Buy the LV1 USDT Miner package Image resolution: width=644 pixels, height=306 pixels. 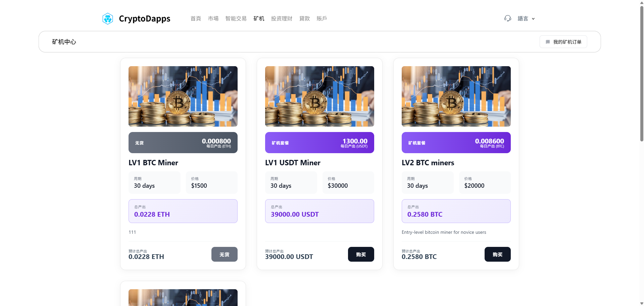(361, 254)
